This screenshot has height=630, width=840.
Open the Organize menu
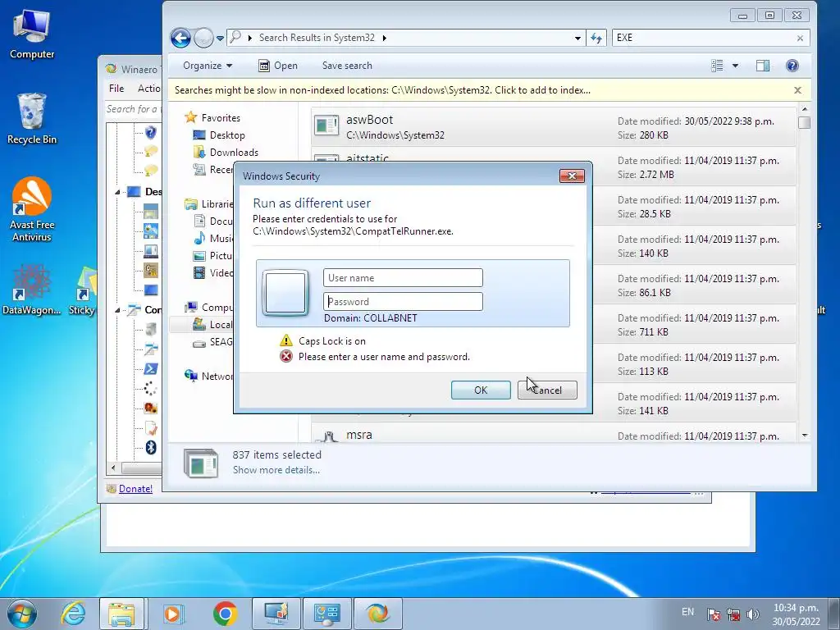[x=208, y=66]
